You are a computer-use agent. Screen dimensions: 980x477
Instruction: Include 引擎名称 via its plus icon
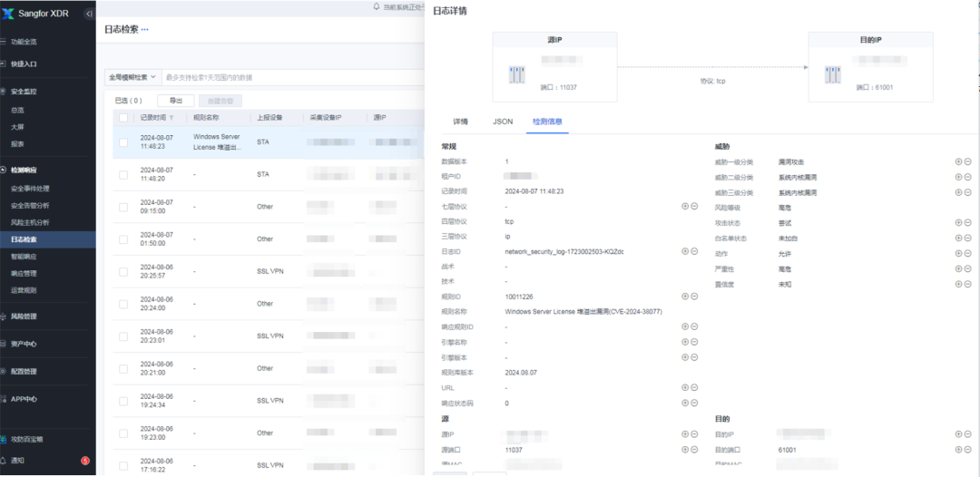[x=685, y=342]
